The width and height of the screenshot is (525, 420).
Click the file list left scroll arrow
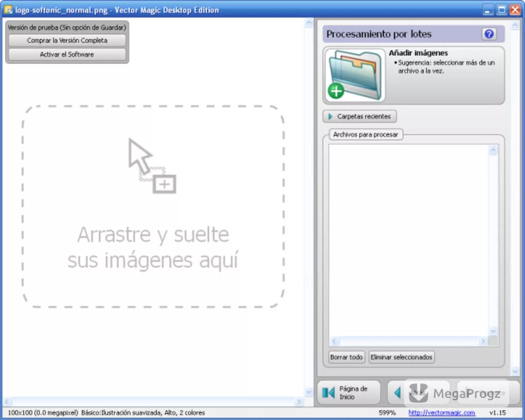coord(334,341)
